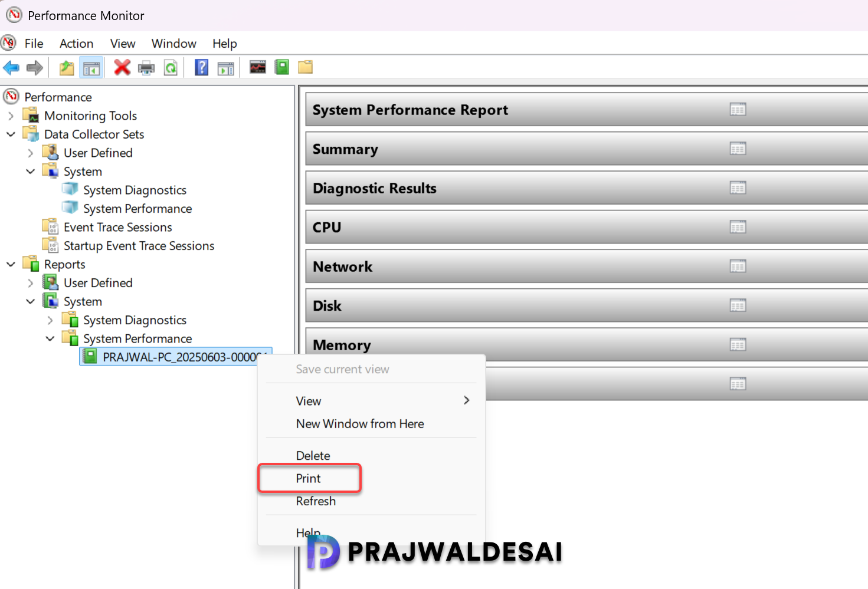Viewport: 868px width, 589px height.
Task: Collapse System Performance under Reports
Action: coord(50,338)
